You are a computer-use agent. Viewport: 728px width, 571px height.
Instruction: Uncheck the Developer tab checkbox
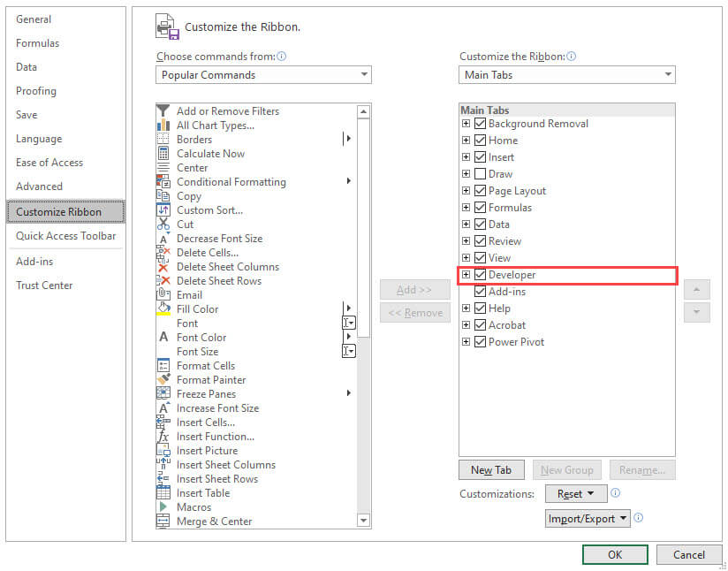479,274
